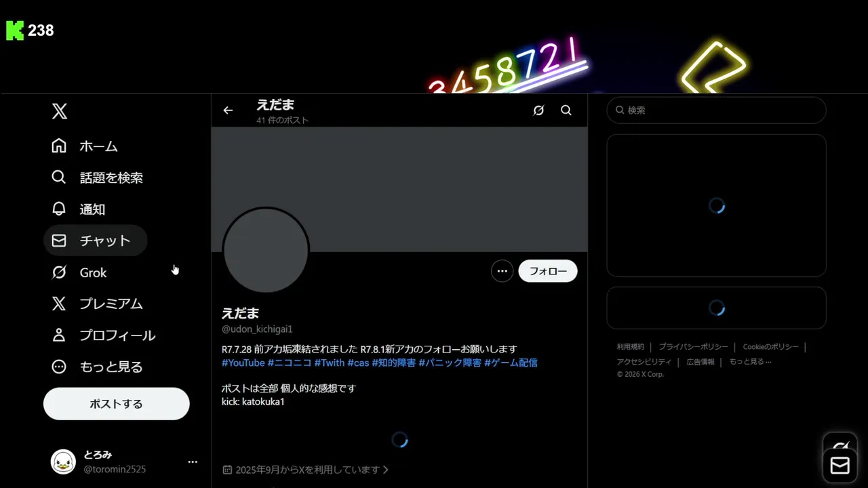
Task: Expand footer もっと見る link
Action: tap(750, 362)
